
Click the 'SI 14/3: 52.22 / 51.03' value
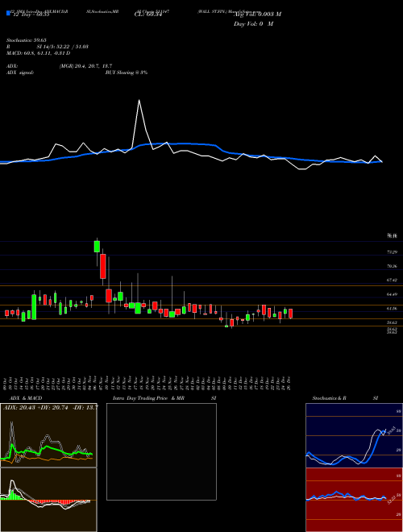click(62, 47)
